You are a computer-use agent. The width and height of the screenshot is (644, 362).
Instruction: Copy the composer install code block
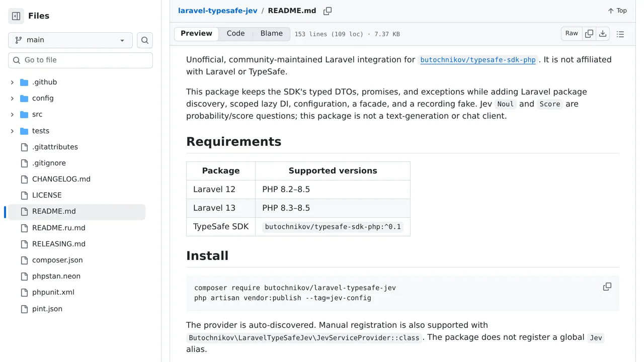coord(607,287)
